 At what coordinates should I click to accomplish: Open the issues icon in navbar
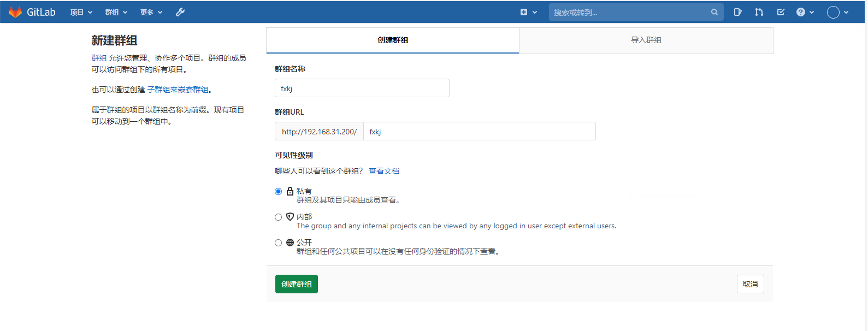(x=737, y=12)
